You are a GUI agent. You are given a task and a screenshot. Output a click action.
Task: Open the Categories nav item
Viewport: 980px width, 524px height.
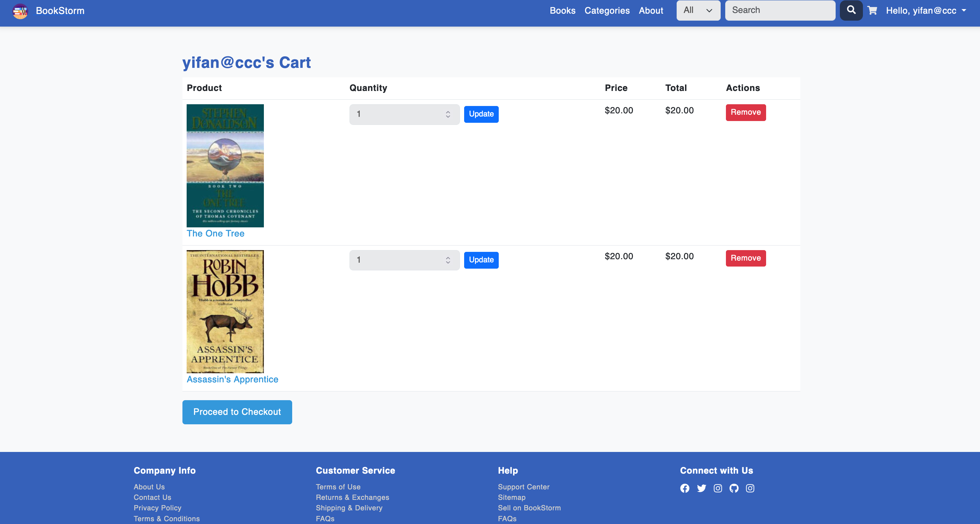point(607,10)
